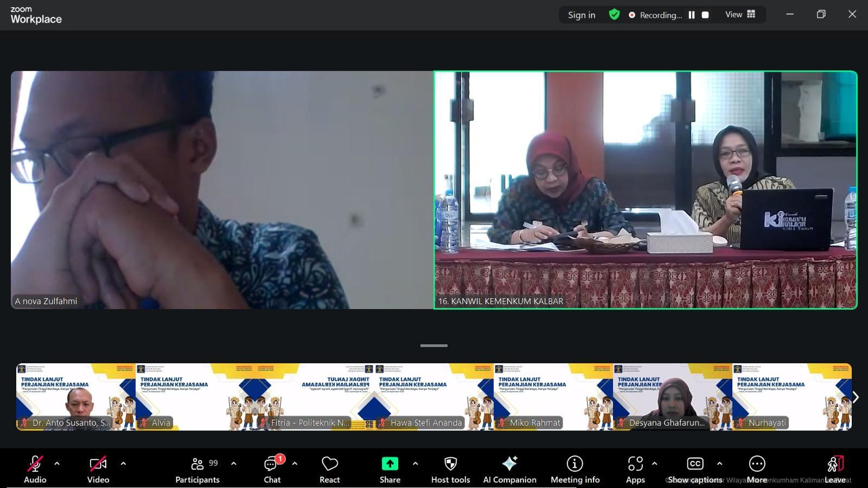Screen dimensions: 868x488
Task: Open the React emoji menu
Action: coord(329,470)
